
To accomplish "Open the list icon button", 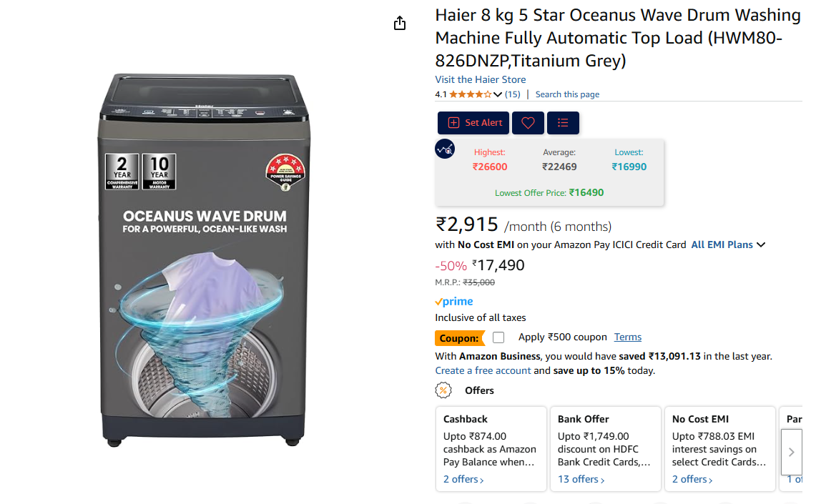I will tap(563, 123).
